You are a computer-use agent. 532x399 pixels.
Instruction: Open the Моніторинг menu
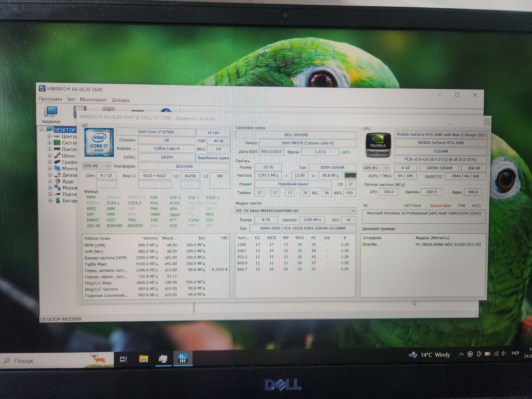pyautogui.click(x=93, y=100)
